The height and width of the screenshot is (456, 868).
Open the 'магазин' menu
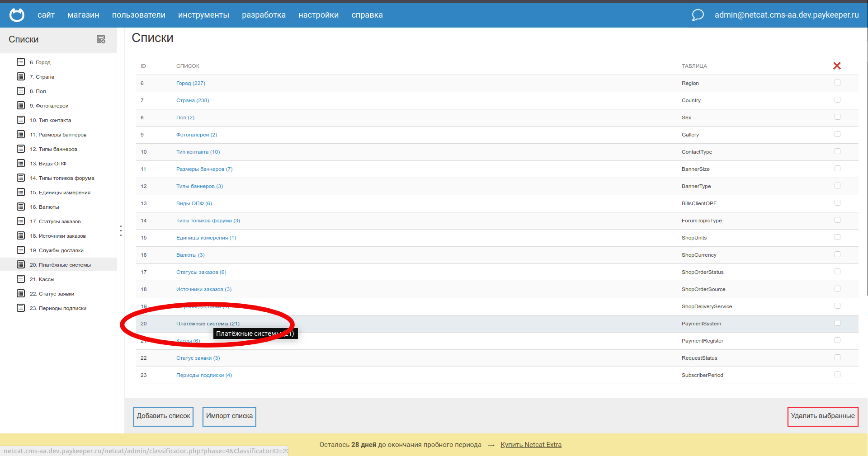[x=83, y=15]
